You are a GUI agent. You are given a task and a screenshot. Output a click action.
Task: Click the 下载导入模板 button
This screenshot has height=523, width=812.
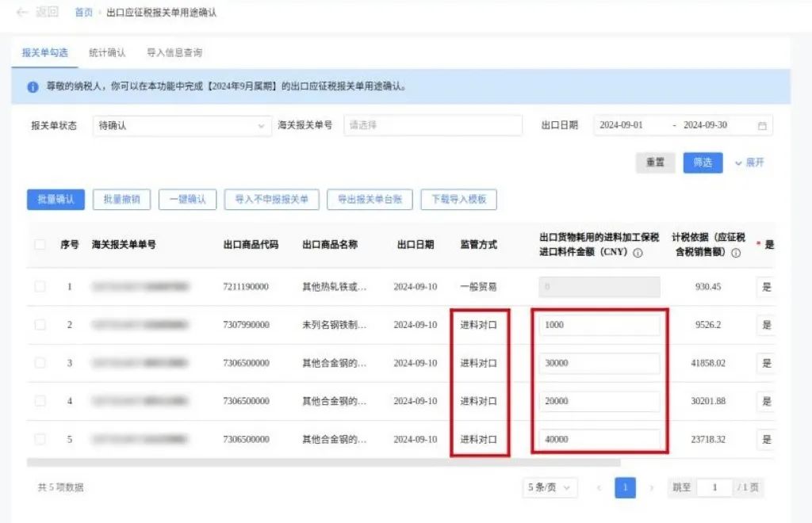(x=458, y=199)
